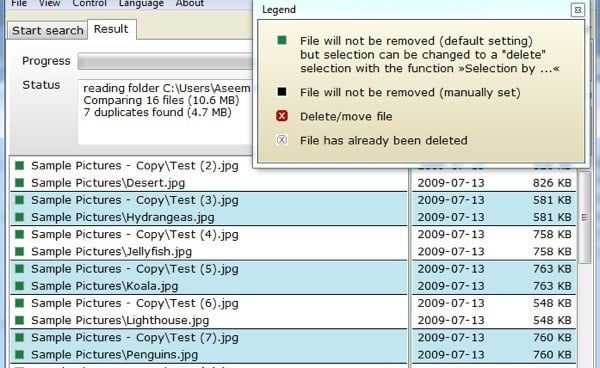
Task: Toggle green marker for Copy\Test (4).jpg
Action: (19, 234)
